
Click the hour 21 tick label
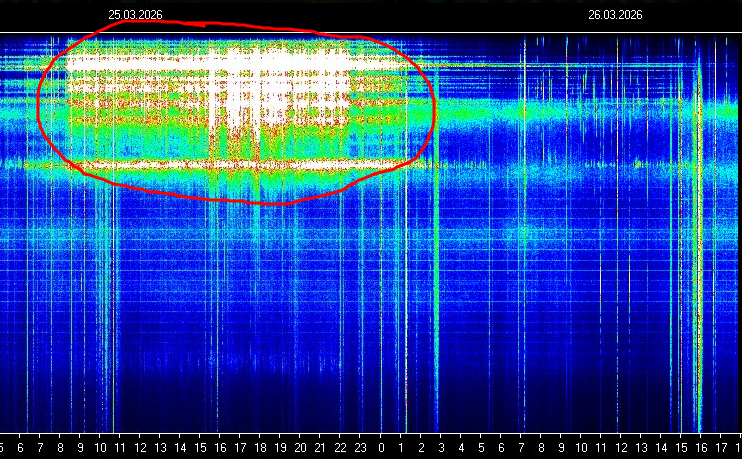pyautogui.click(x=321, y=450)
